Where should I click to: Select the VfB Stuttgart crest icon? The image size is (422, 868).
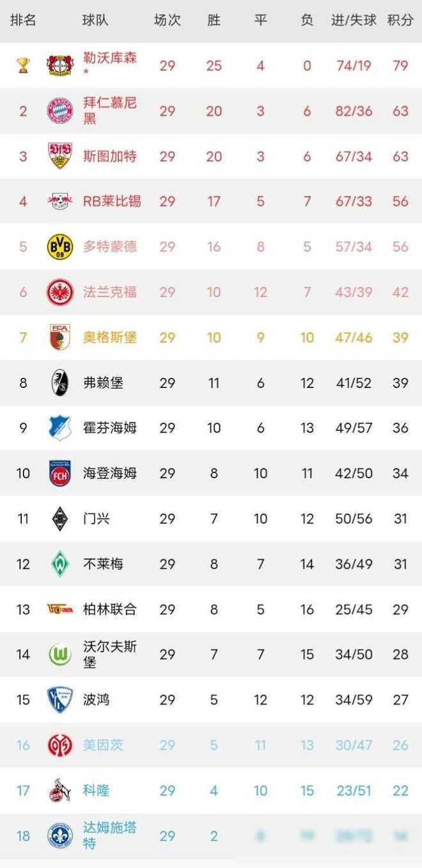pyautogui.click(x=61, y=156)
